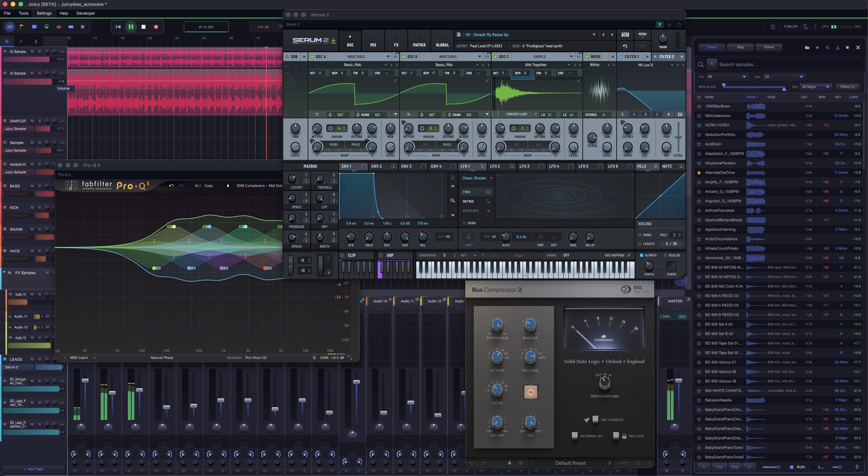Click Bus Compressor search magnifier icon
Screen dimensions: 868x476
(637, 463)
